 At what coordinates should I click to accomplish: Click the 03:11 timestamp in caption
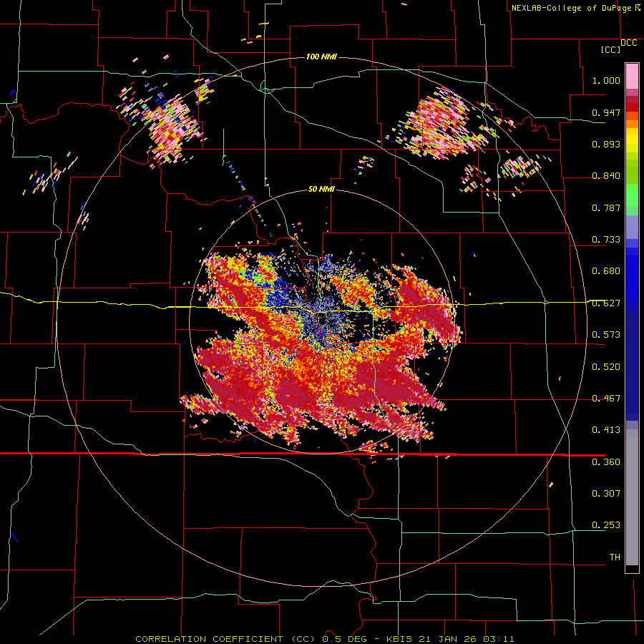tap(498, 639)
